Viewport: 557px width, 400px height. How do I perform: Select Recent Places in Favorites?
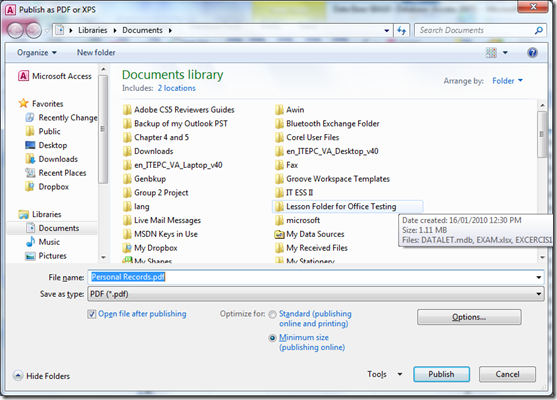point(56,173)
